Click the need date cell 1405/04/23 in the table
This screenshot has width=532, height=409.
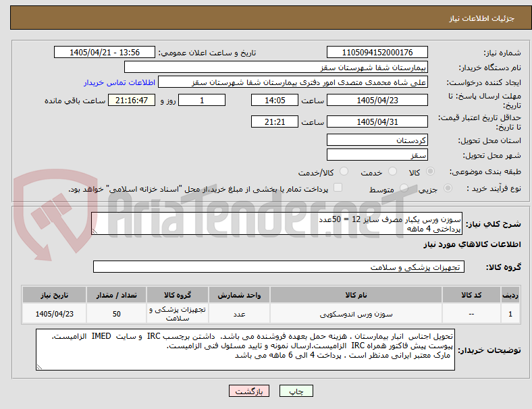[x=54, y=314]
